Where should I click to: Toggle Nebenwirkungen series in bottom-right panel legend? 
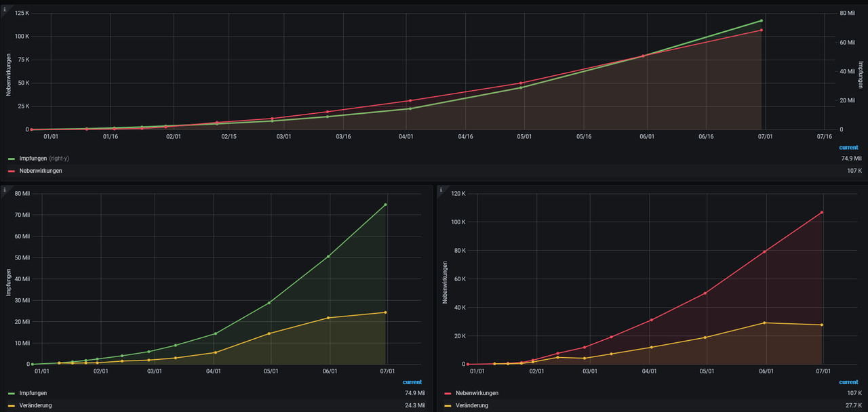pos(477,393)
